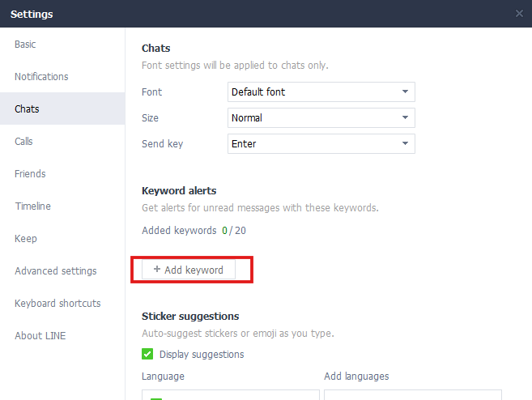Expand the Font dropdown
Screen dimensions: 532x400
click(x=321, y=92)
